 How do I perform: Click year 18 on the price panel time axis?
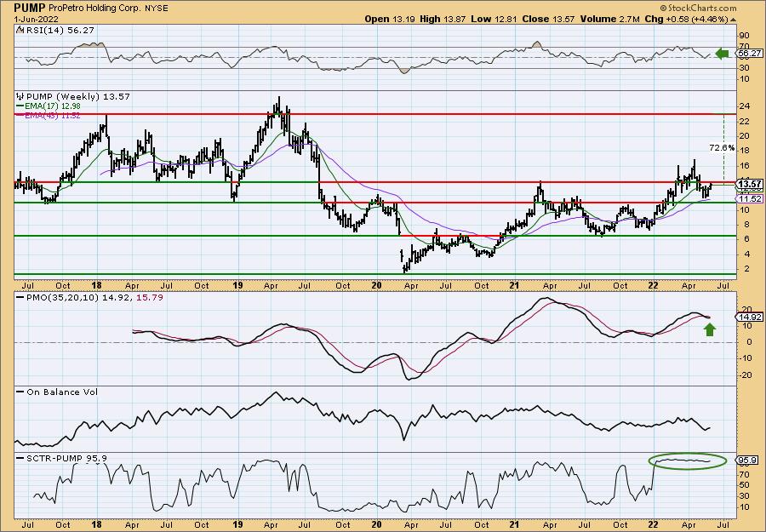[96, 285]
